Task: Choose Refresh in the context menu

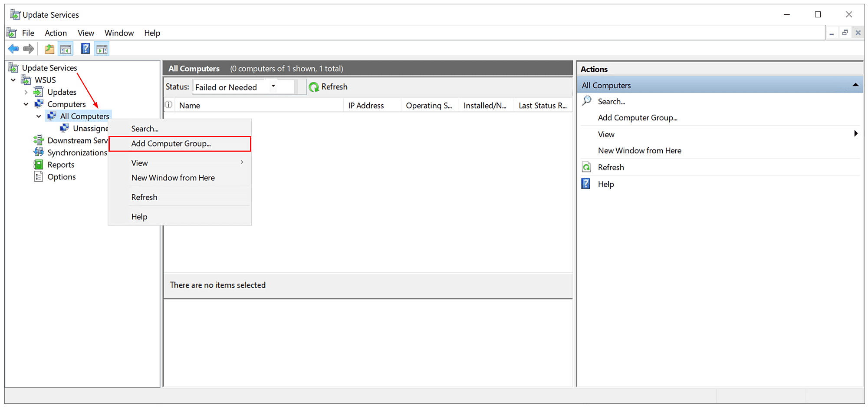Action: point(180,197)
